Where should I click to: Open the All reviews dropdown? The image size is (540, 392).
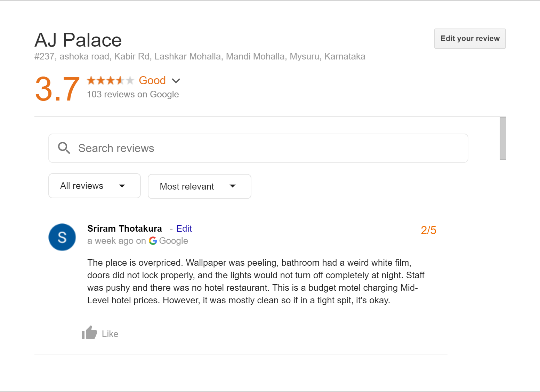(x=95, y=186)
